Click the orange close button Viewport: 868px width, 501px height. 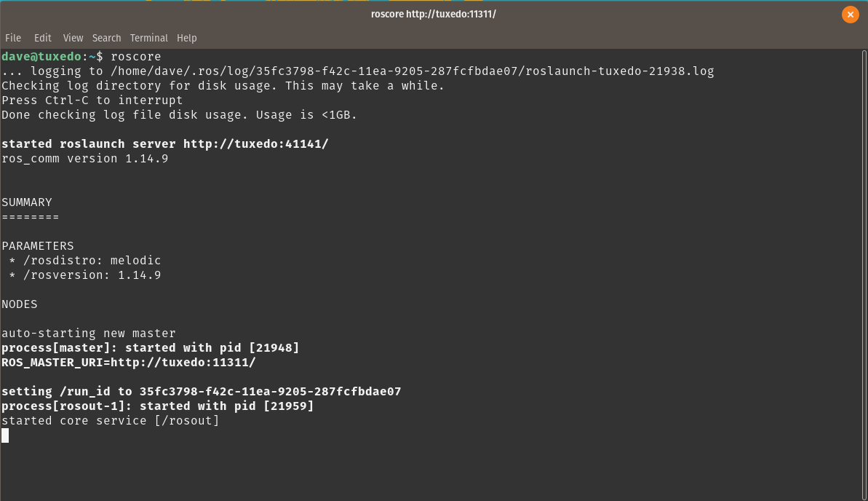click(850, 14)
